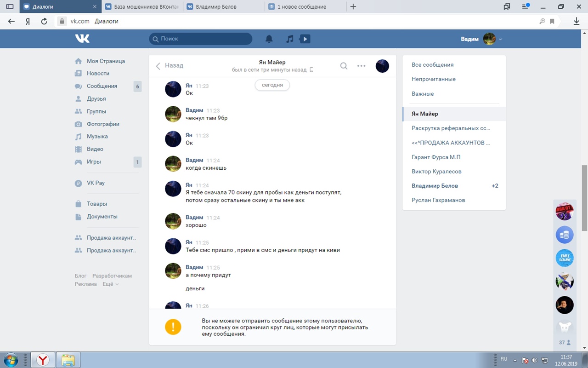Viewport: 588px width, 368px height.
Task: Reload the page with the browser refresh icon
Action: (44, 21)
